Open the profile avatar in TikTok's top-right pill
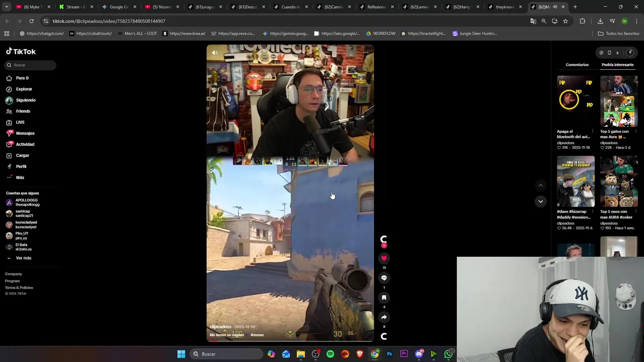The height and width of the screenshot is (362, 644). point(629,53)
